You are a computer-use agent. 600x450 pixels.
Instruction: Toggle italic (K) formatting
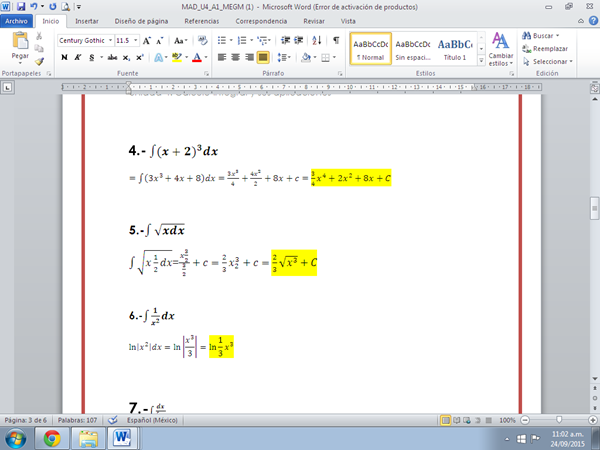pyautogui.click(x=78, y=57)
